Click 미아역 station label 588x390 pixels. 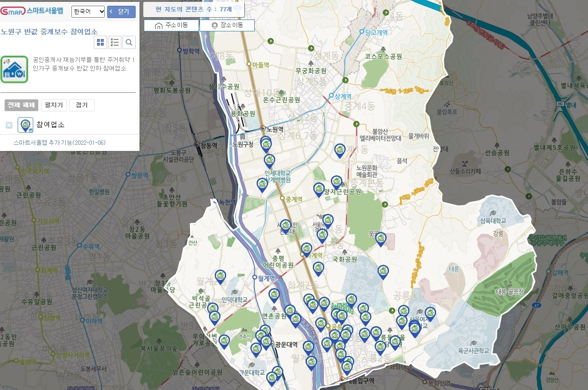click(x=94, y=320)
